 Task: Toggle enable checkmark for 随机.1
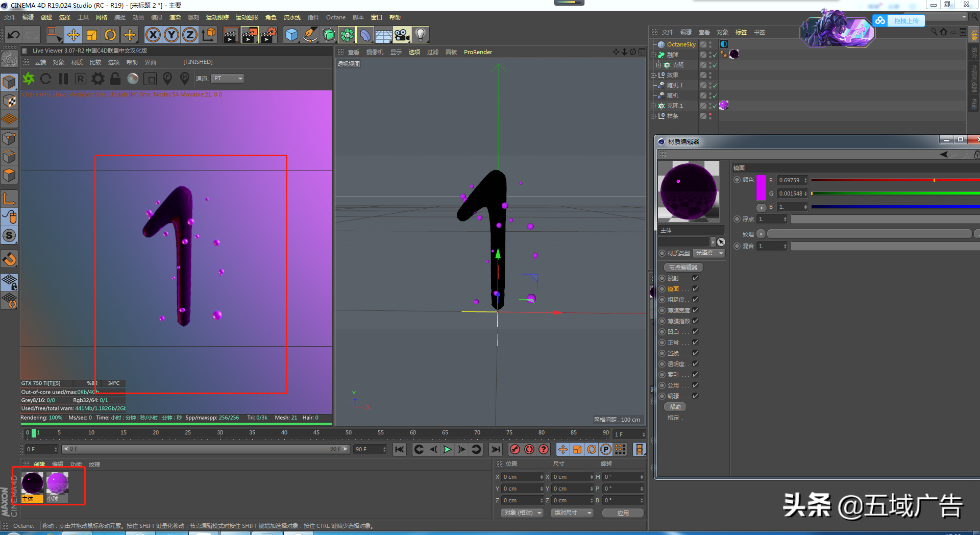pos(715,85)
